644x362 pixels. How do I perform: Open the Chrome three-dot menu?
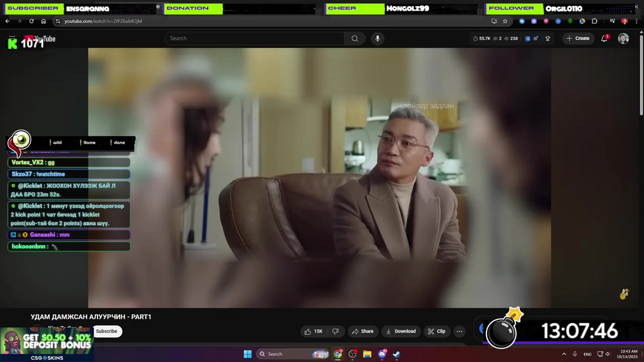pos(636,21)
